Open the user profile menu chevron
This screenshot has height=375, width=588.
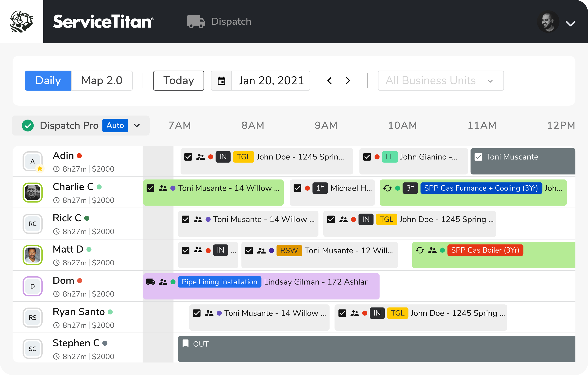click(x=570, y=23)
